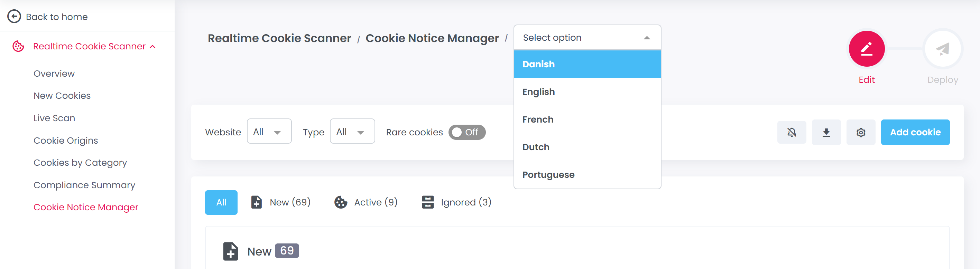The width and height of the screenshot is (980, 269).
Task: Click the download arrow icon
Action: tap(826, 132)
